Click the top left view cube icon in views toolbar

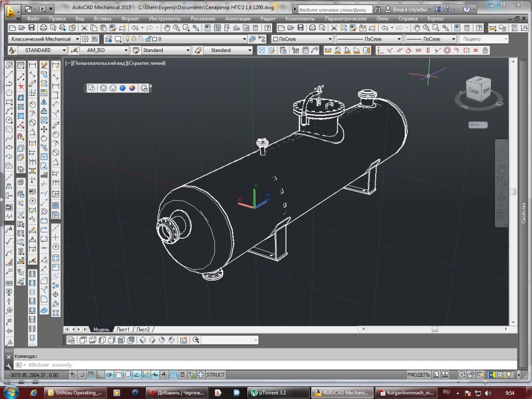pyautogui.click(x=83, y=340)
